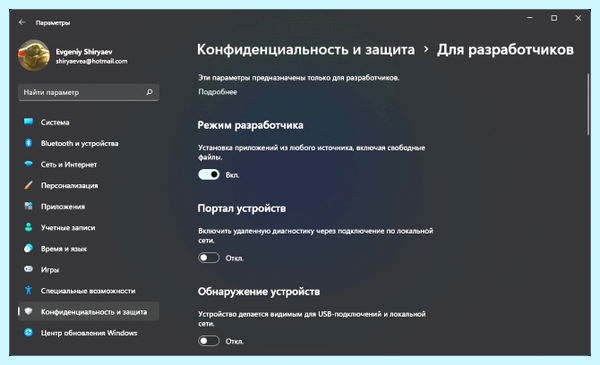Go to the Игры section
This screenshot has width=600, height=365.
pyautogui.click(x=50, y=270)
